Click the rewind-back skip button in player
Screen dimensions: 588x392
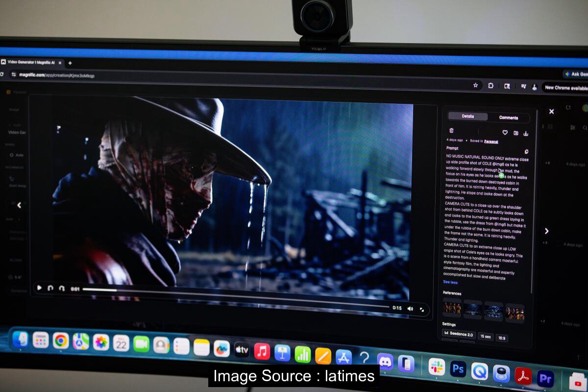point(50,289)
